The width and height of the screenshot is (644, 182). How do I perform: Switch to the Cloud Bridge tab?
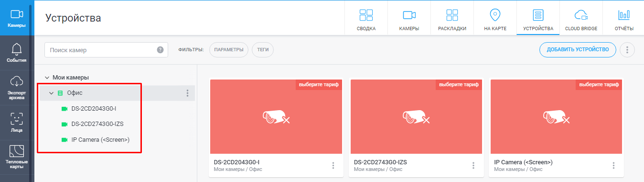(581, 18)
